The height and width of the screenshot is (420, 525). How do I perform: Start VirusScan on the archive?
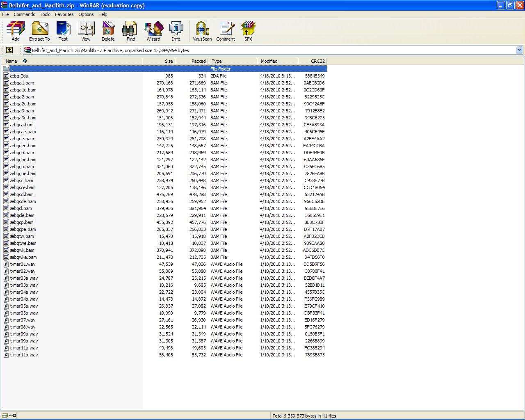202,31
